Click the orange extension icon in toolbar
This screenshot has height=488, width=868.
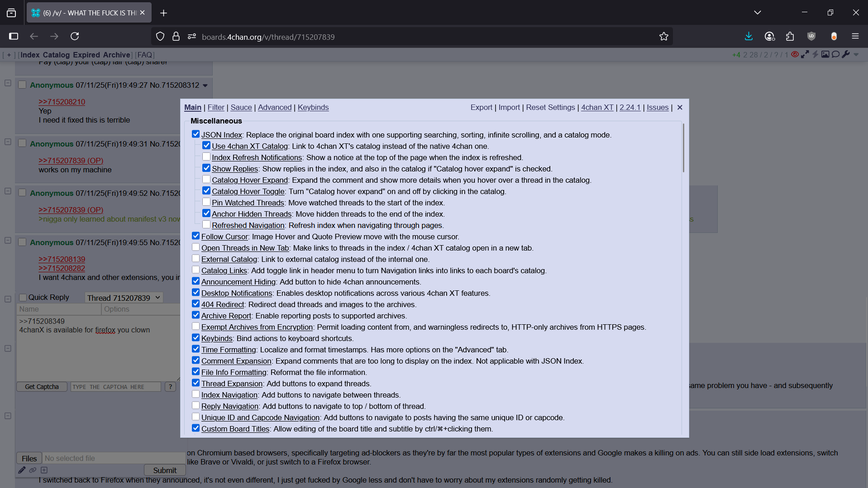[834, 36]
